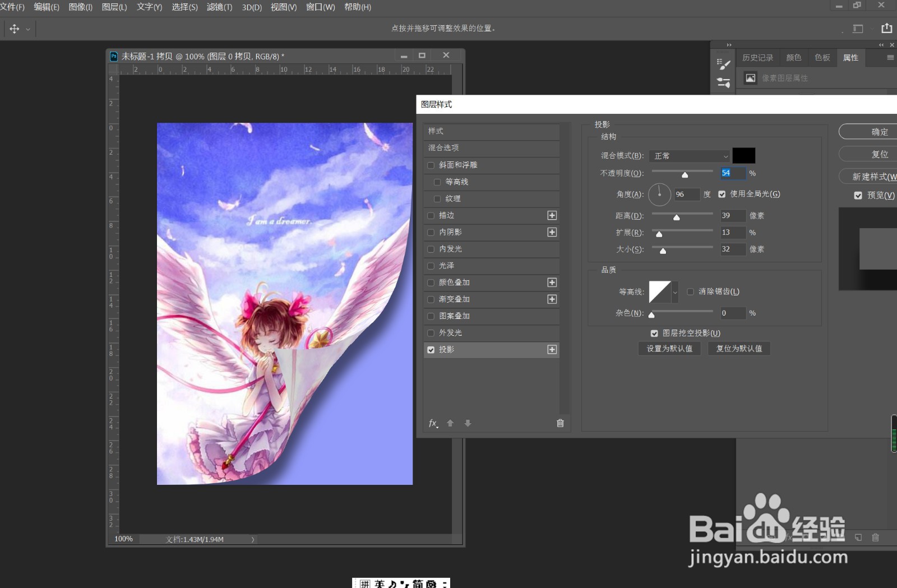Enable 消除锯齿 anti-aliased checkbox
This screenshot has height=588, width=897.
[x=691, y=291]
